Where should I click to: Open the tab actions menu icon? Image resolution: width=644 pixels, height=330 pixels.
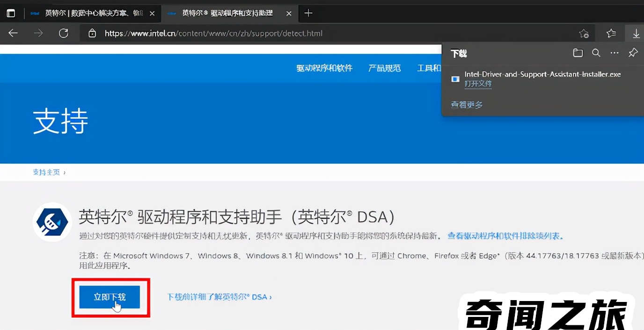point(11,14)
